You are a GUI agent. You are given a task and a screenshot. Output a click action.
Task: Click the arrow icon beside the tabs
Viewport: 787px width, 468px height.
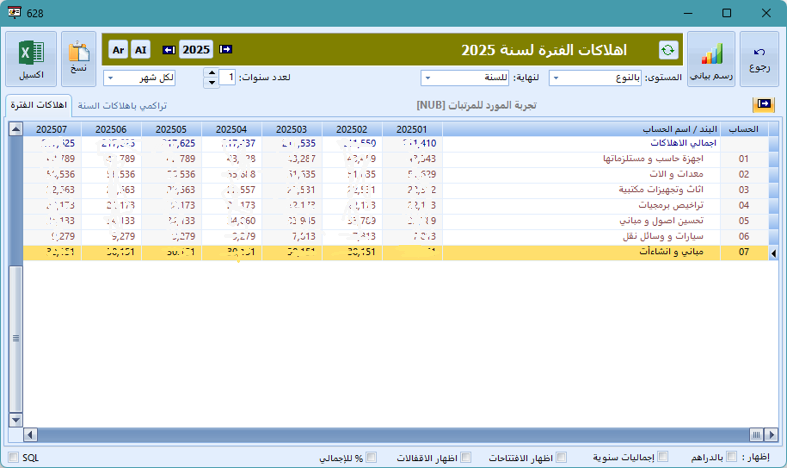pos(764,104)
